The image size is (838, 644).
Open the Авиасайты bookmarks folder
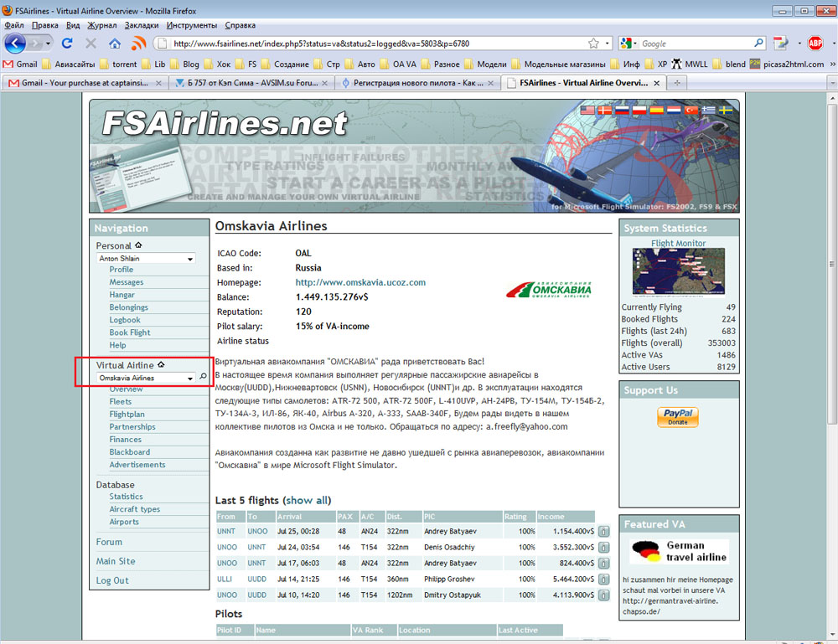[x=69, y=64]
